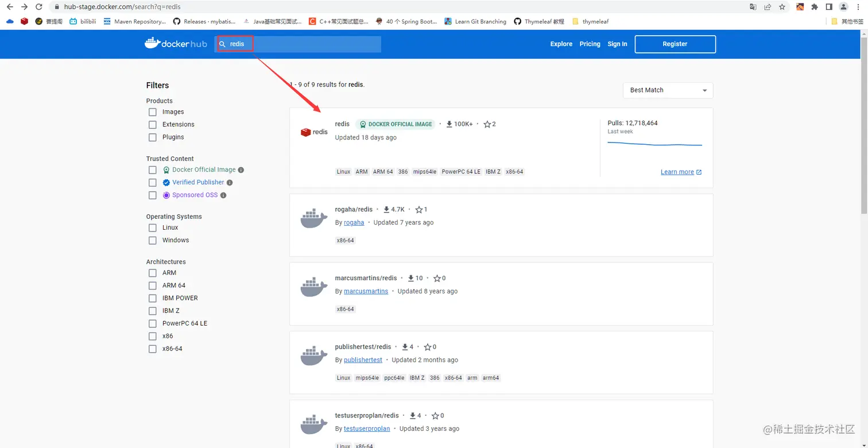
Task: Open the Maven Repository bookmark
Action: pos(135,21)
